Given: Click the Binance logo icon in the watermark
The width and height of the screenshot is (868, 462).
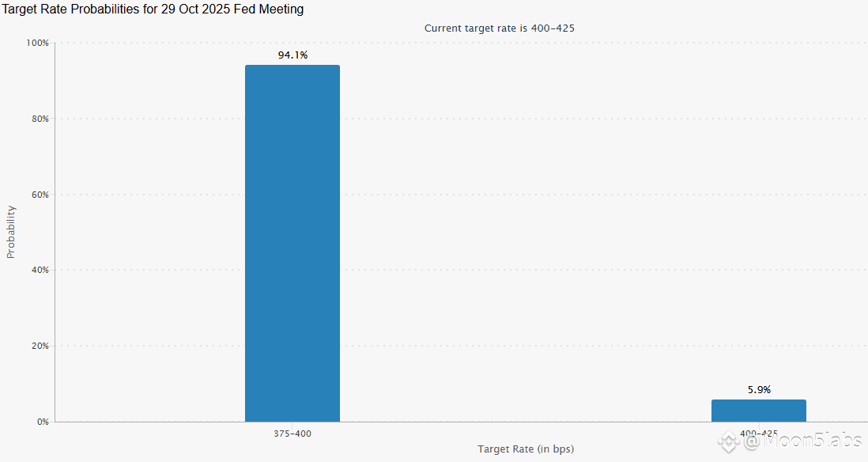Looking at the screenshot, I should tap(729, 441).
